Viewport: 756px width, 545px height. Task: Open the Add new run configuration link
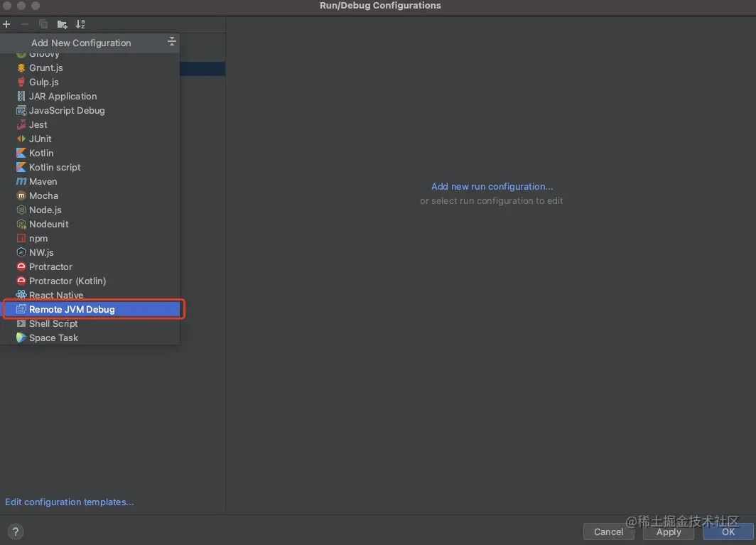point(492,187)
